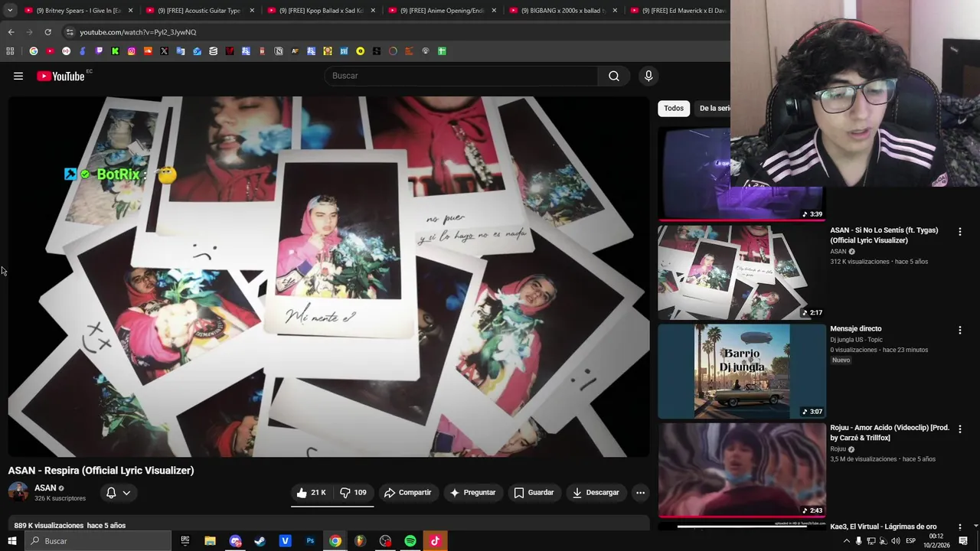Image resolution: width=980 pixels, height=551 pixels.
Task: Open Kae3, El Virtual - Lágrimas de oro
Action: [x=884, y=527]
